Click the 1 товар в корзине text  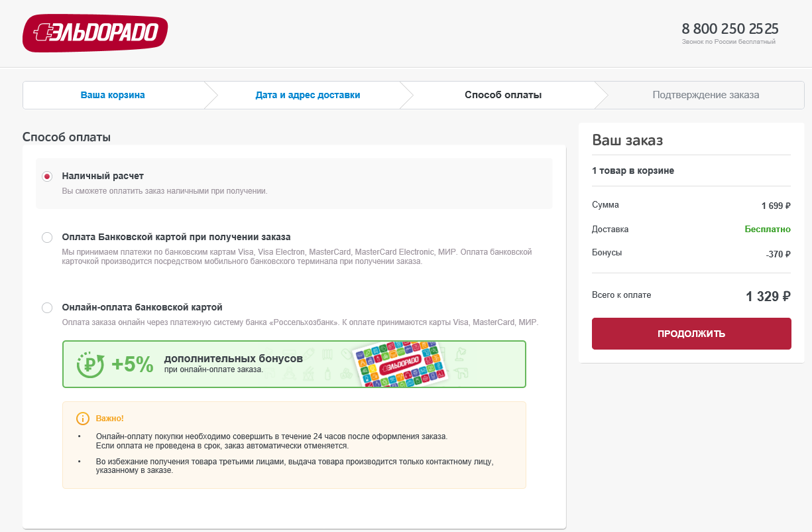633,170
